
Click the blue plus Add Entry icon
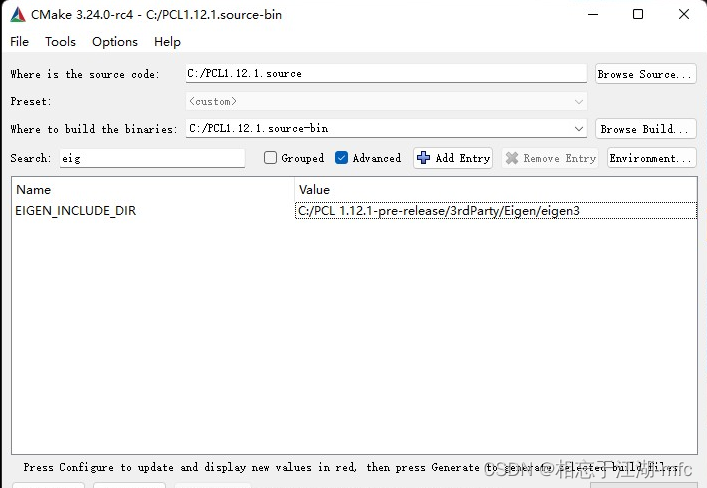click(423, 158)
